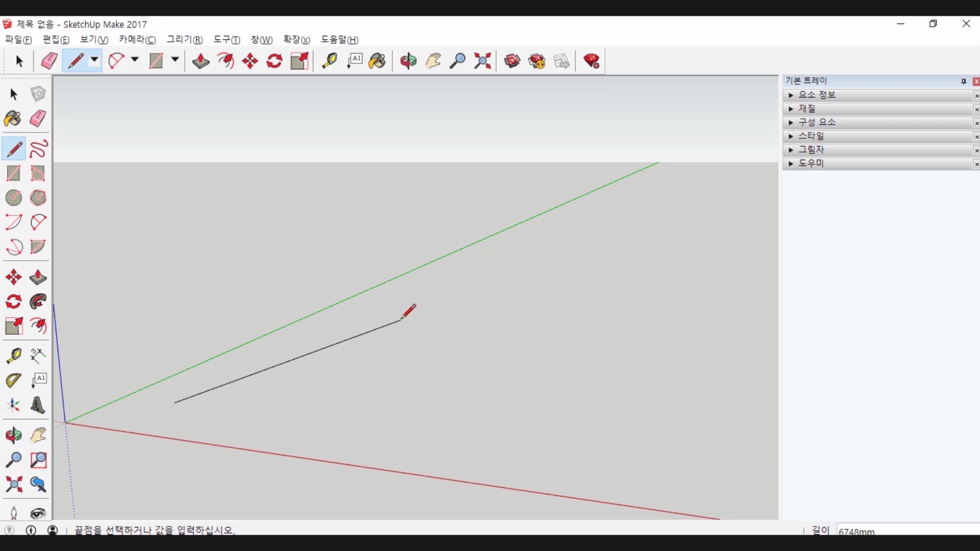Choose the Freehand tool in left toolbar
The image size is (980, 551).
click(x=38, y=149)
